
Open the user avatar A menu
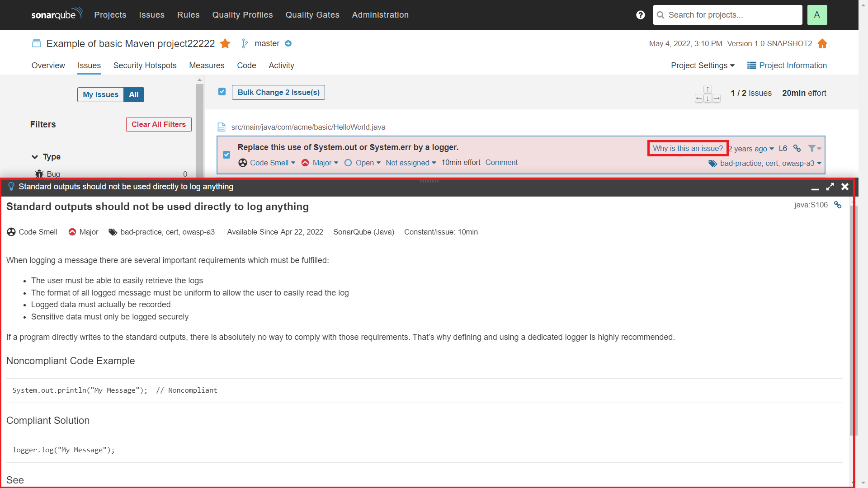pos(817,15)
